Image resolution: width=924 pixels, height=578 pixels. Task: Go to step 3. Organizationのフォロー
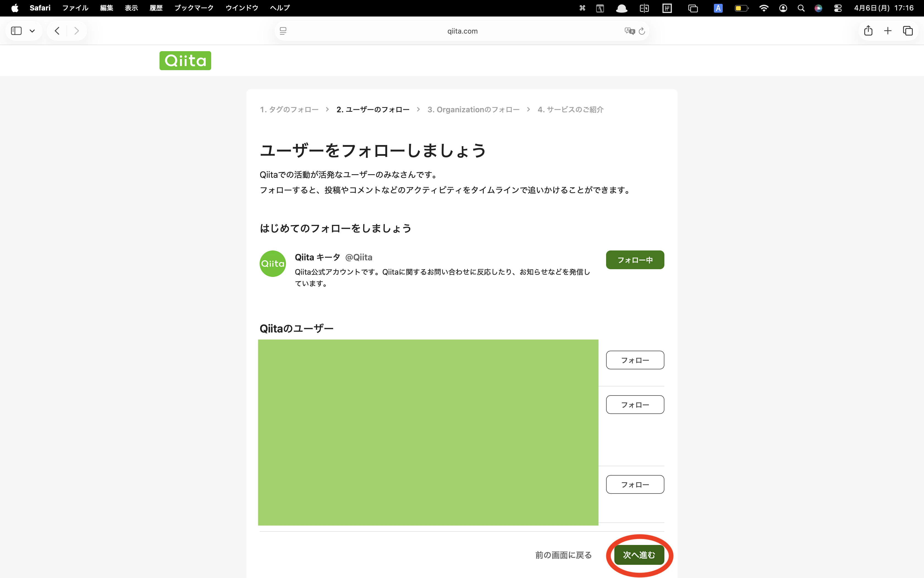click(474, 110)
